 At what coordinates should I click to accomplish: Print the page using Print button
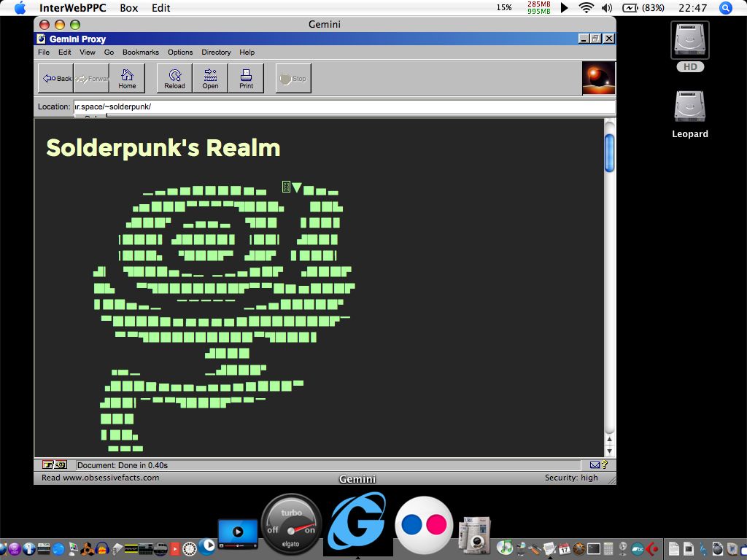[x=246, y=78]
